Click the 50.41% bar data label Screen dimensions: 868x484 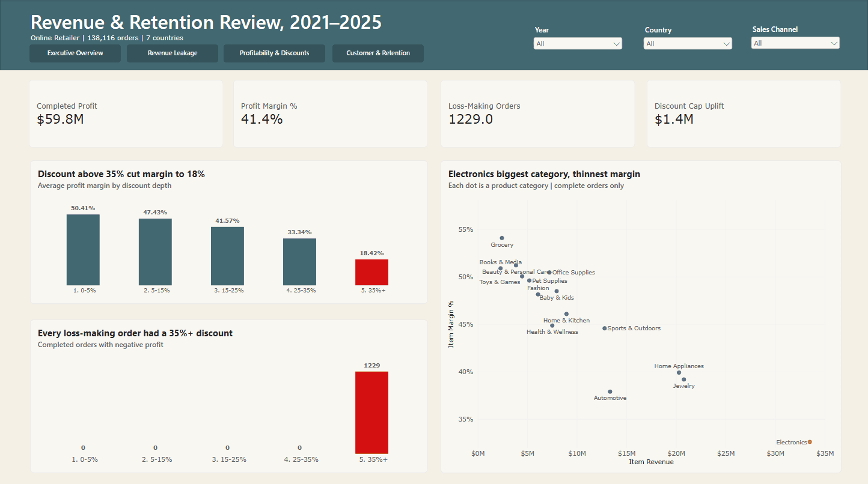coord(83,208)
